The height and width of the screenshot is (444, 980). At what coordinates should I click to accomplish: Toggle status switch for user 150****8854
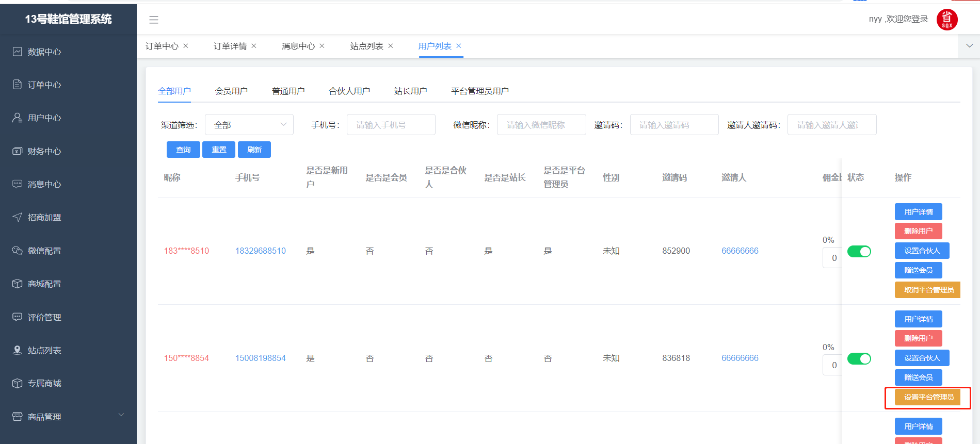point(859,358)
